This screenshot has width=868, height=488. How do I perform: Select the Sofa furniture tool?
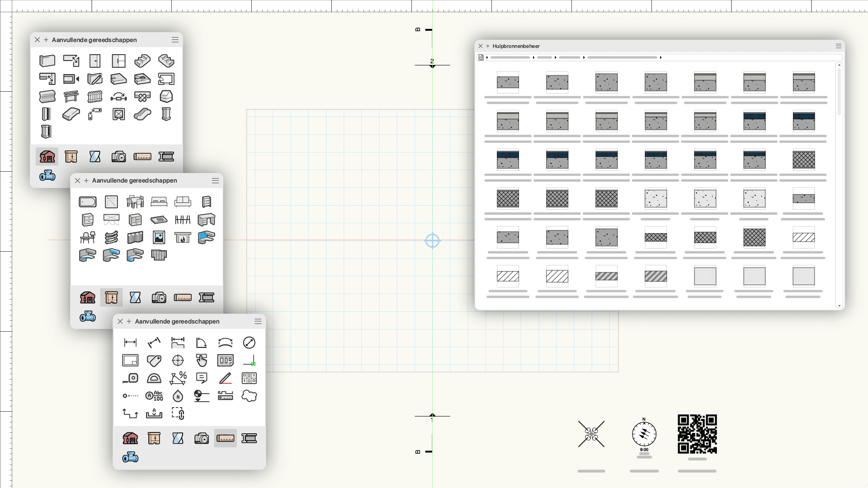183,202
